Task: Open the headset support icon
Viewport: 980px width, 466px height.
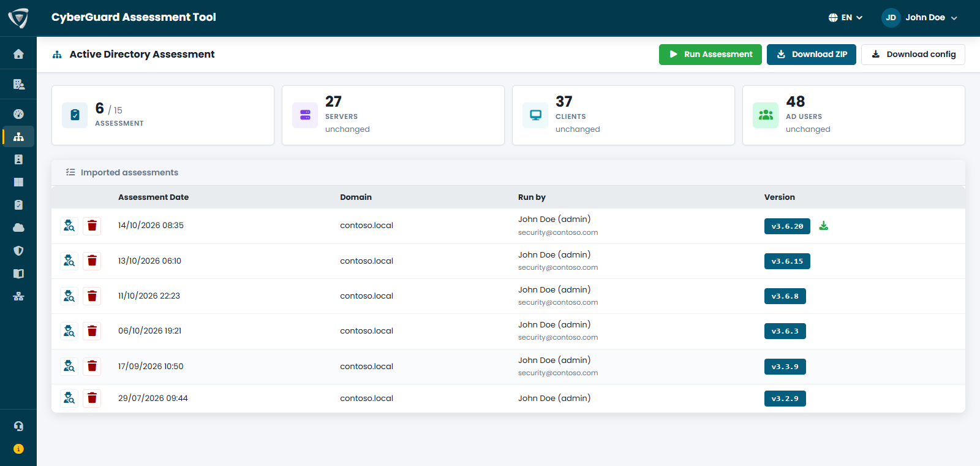Action: tap(18, 426)
